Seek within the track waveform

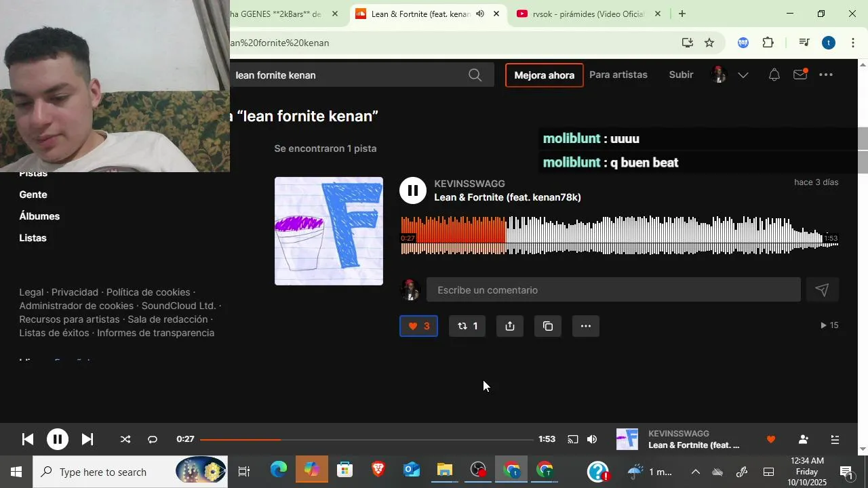[619, 235]
